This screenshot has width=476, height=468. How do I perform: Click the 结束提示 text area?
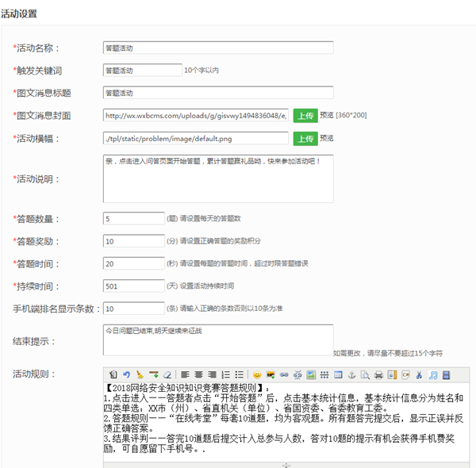tap(218, 340)
